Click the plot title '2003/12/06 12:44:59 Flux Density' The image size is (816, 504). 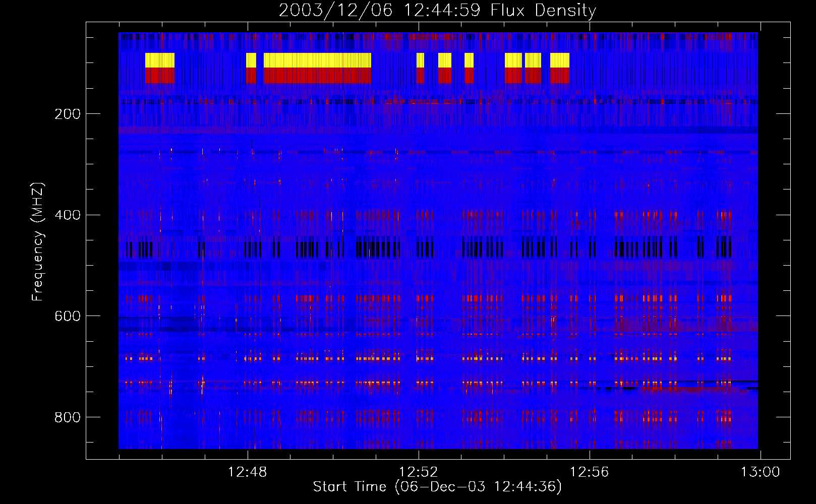(x=437, y=10)
